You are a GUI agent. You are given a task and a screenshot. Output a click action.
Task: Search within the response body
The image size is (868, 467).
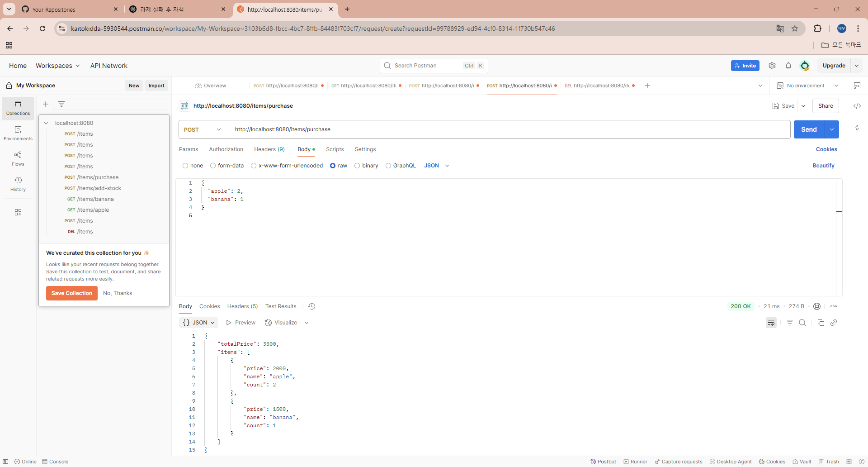[802, 323]
